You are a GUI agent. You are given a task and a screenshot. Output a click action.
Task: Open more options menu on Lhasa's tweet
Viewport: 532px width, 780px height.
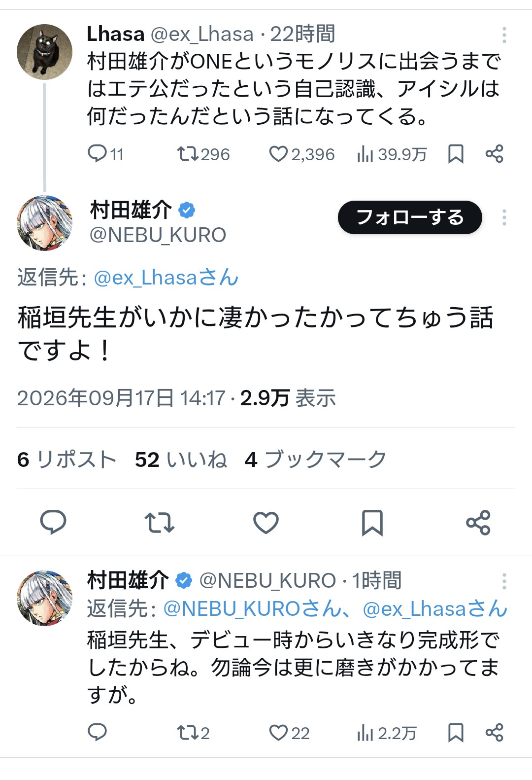[504, 35]
